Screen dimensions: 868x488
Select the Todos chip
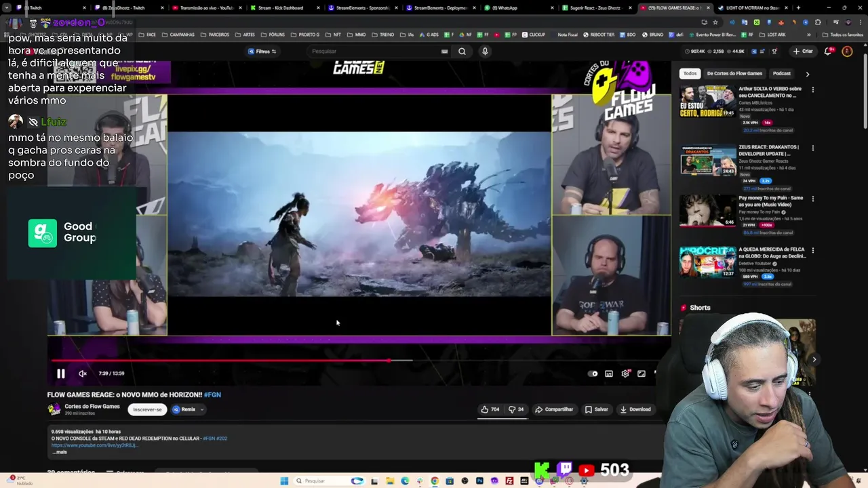[690, 73]
